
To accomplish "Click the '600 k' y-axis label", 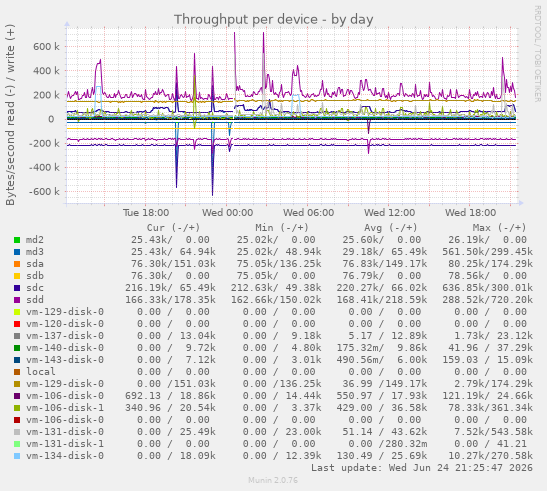I will pos(46,47).
